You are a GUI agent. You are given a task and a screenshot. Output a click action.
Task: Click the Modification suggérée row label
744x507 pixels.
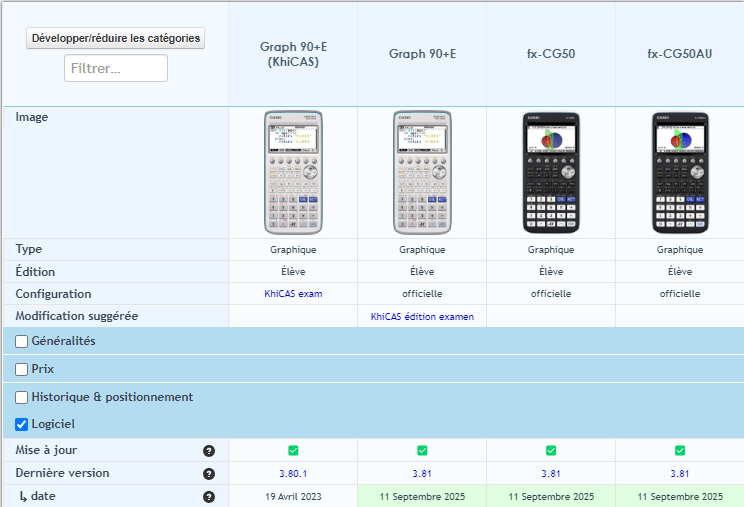[x=77, y=316]
